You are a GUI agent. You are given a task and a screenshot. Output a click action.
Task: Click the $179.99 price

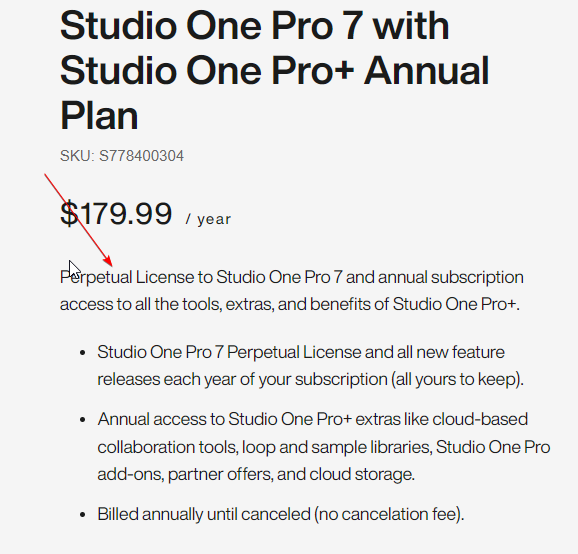click(116, 213)
